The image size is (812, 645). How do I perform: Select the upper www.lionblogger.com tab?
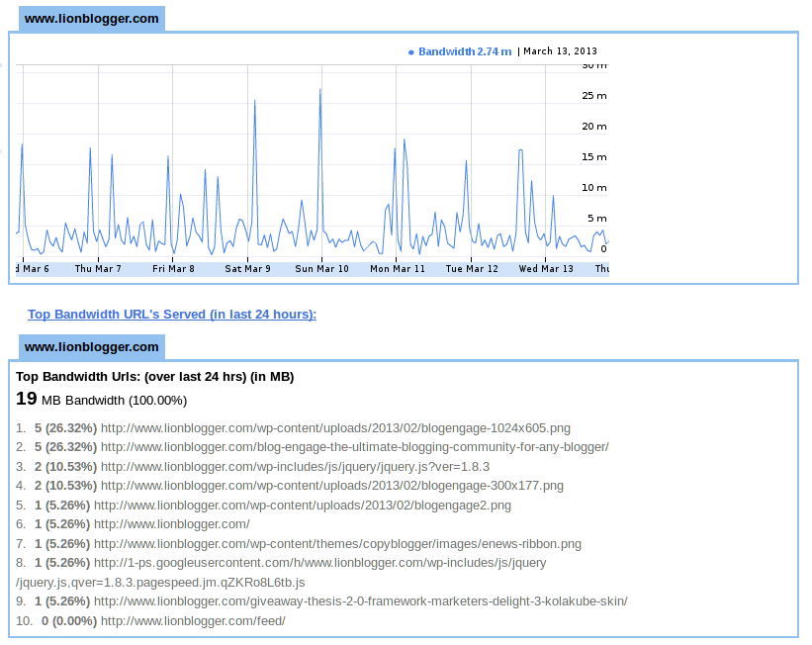coord(92,18)
